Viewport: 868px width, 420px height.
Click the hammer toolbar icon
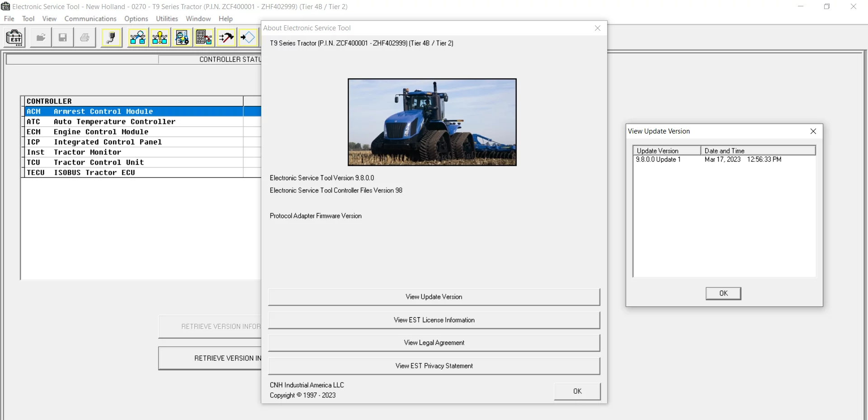[226, 38]
